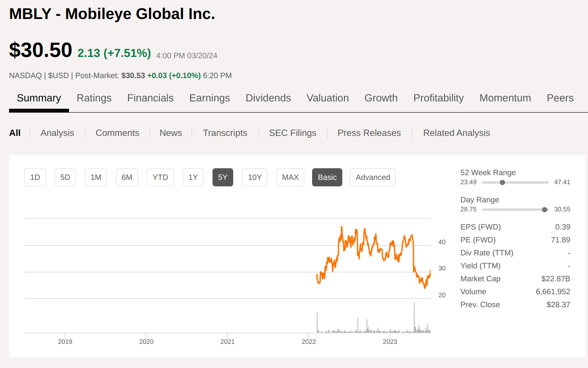Switch chart to 10Y range
The width and height of the screenshot is (588, 368).
pos(255,177)
